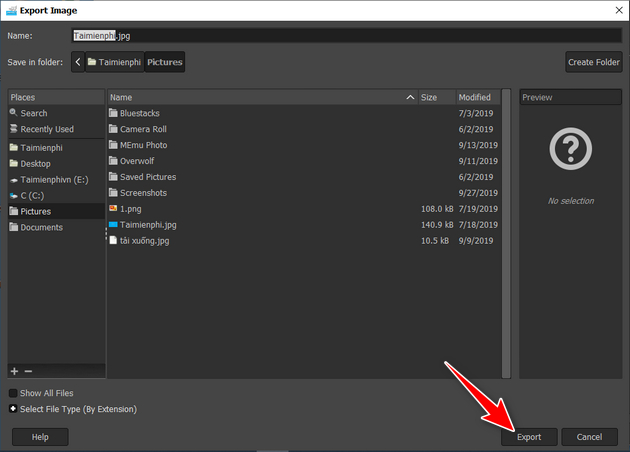Screen dimensions: 630x452
Task: Click the Help button
Action: coord(40,437)
